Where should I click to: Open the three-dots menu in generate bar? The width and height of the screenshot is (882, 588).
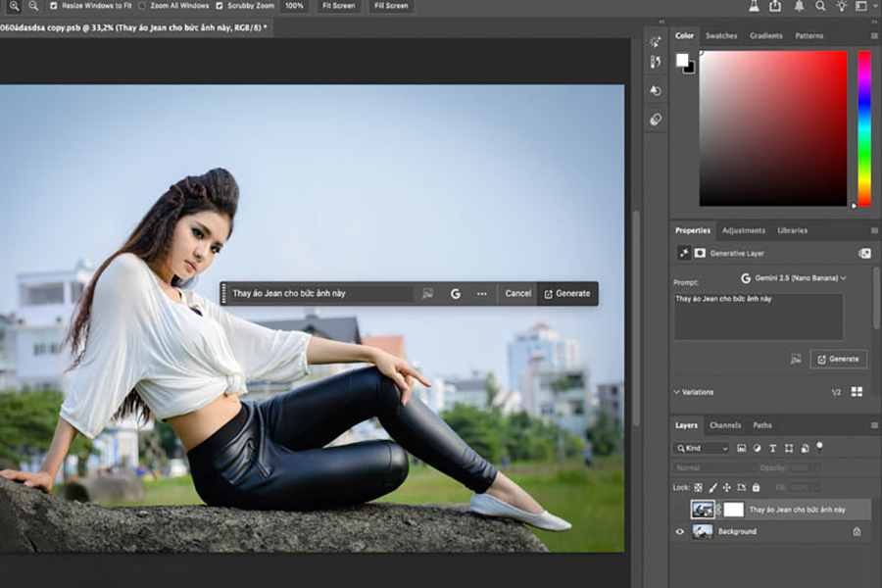click(482, 293)
